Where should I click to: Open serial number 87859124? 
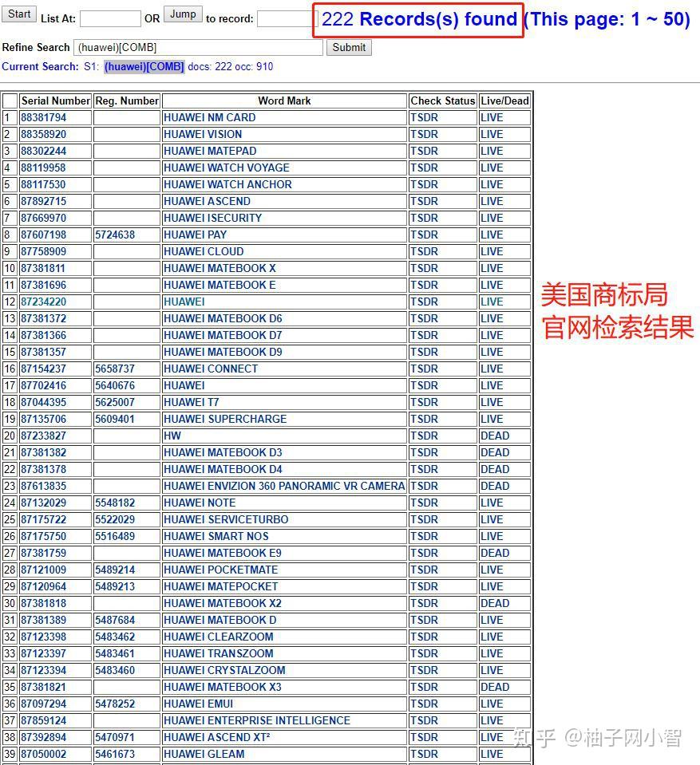pyautogui.click(x=43, y=720)
